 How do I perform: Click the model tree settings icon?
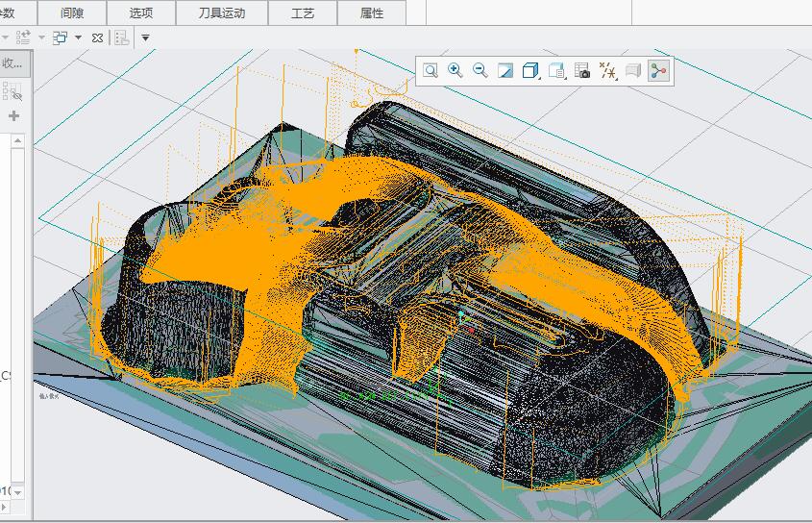[23, 37]
